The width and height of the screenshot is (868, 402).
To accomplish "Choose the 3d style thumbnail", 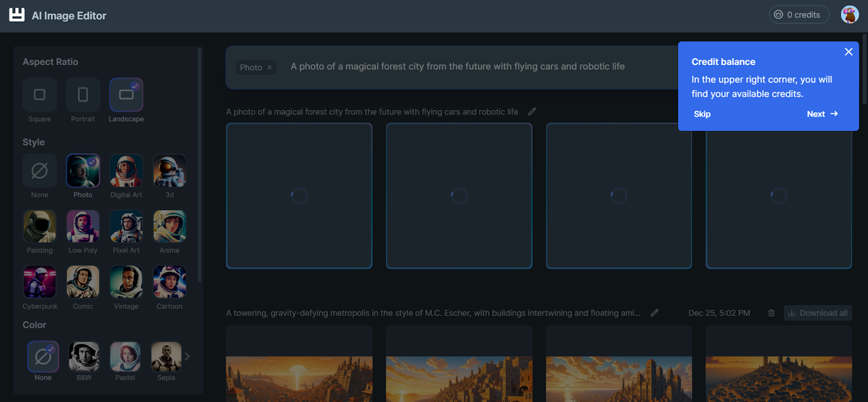I will 170,171.
